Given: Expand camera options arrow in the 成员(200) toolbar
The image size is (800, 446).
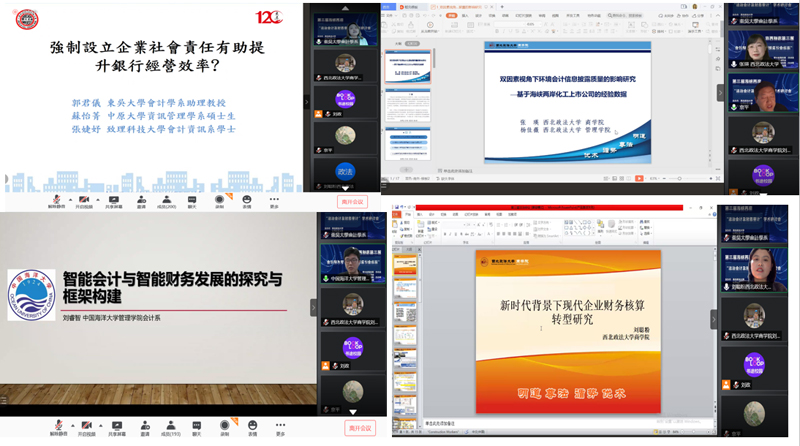Looking at the screenshot, I should point(98,199).
